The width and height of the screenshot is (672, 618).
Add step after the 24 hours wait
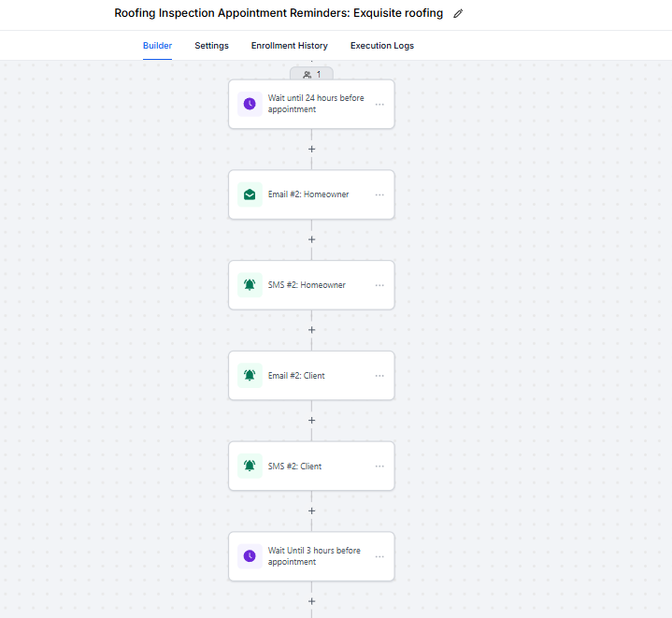pos(311,150)
